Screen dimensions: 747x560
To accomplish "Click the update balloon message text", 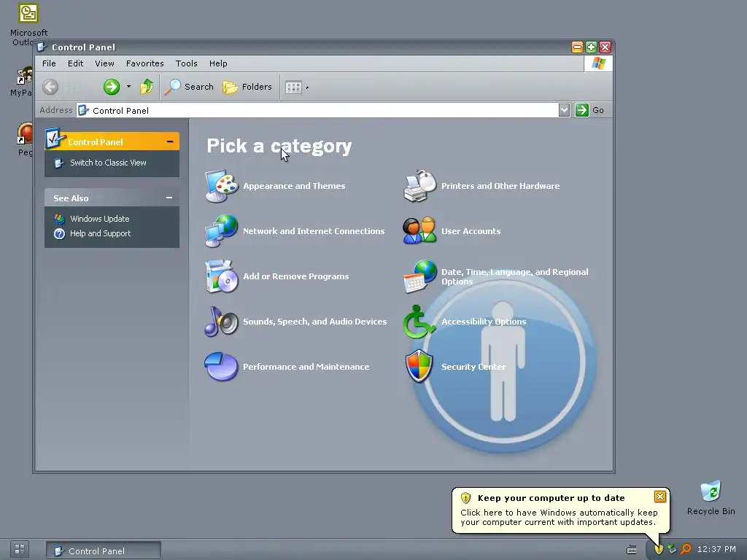I will [559, 517].
